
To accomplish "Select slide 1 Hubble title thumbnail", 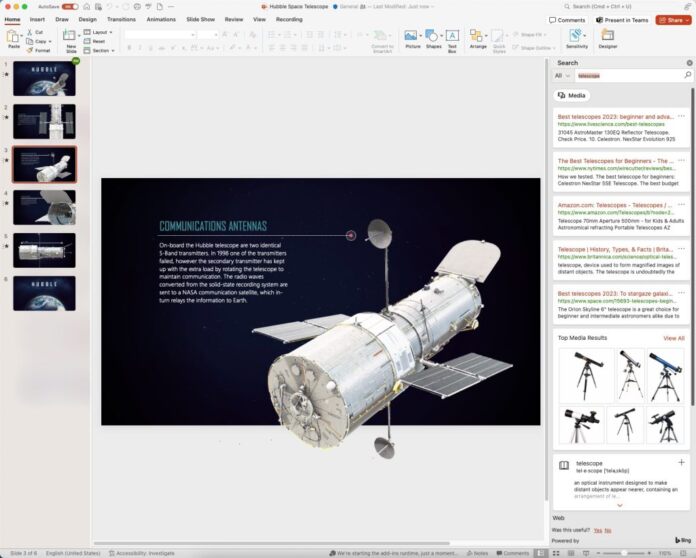I will (44, 79).
